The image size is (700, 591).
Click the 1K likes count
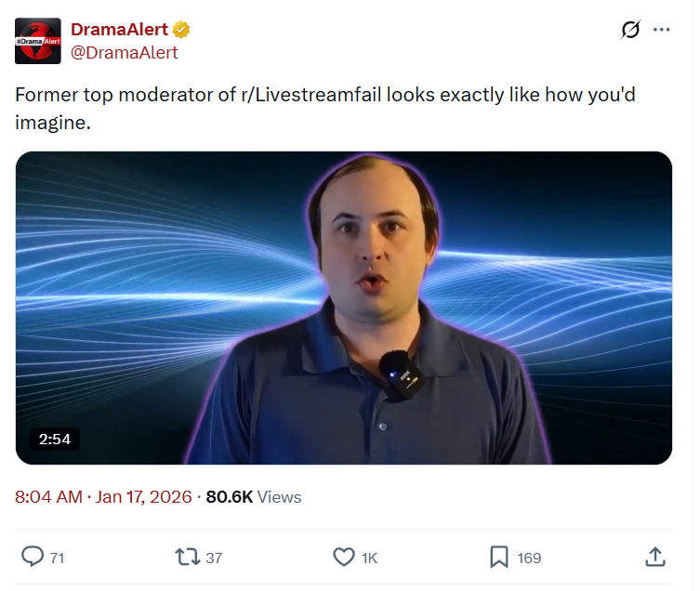tap(370, 558)
